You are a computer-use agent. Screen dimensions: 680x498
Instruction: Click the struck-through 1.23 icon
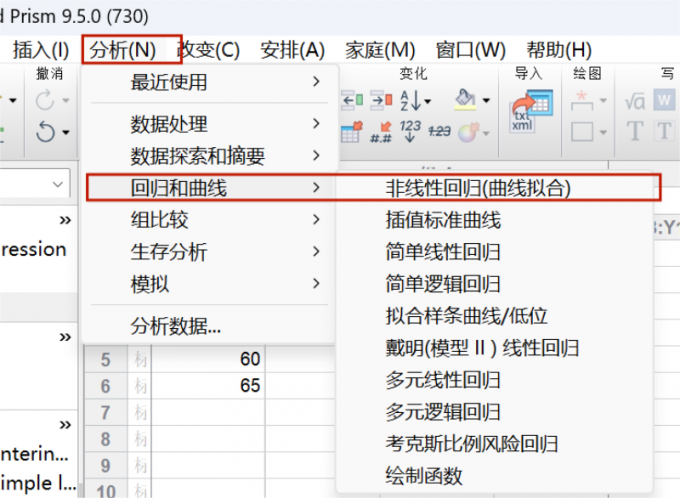[x=439, y=131]
